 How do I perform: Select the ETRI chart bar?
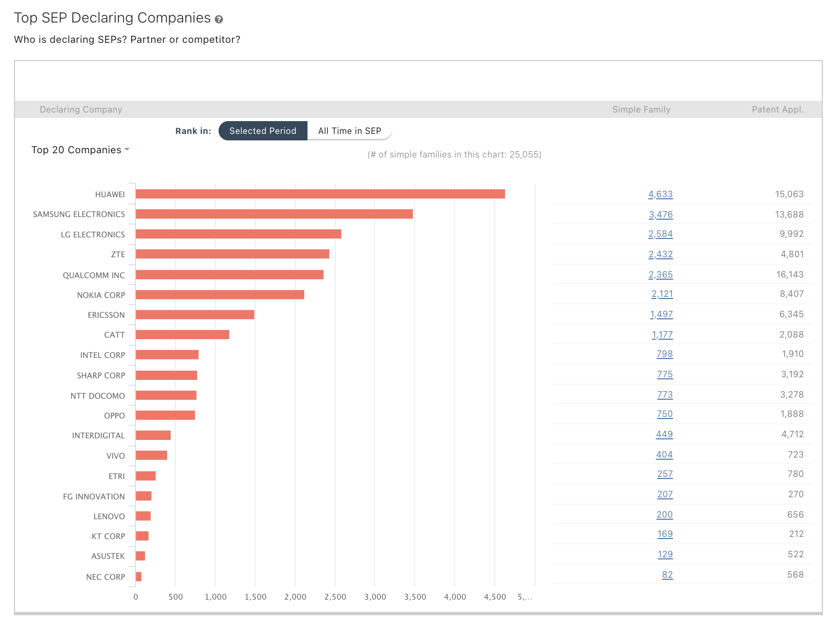pos(146,476)
